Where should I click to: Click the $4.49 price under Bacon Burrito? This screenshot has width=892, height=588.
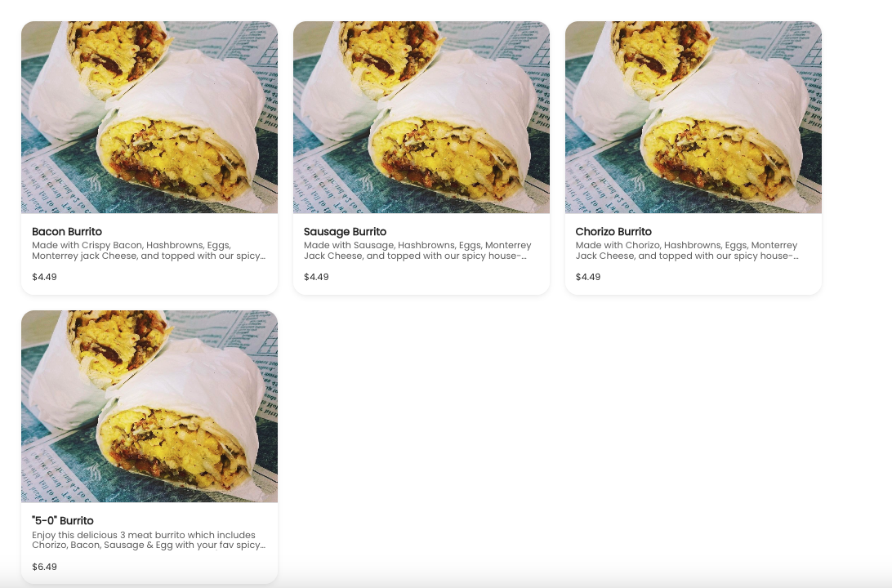tap(44, 277)
